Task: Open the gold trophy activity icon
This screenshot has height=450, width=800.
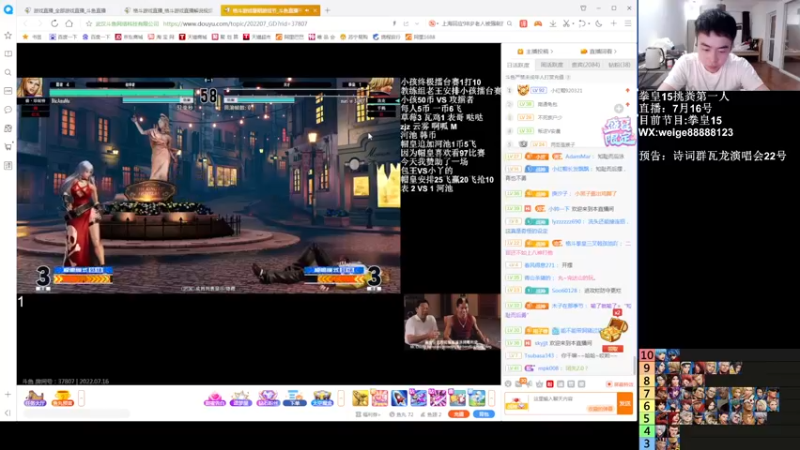Action: click(62, 398)
